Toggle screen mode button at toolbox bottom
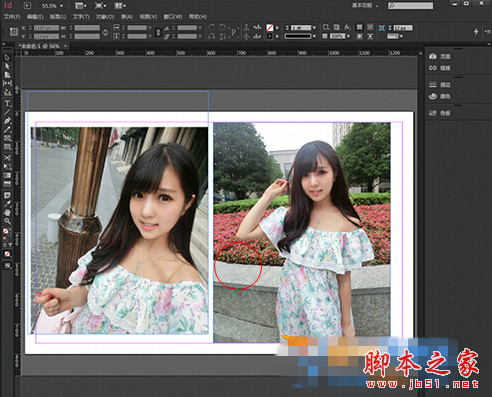This screenshot has height=397, width=492. click(7, 266)
